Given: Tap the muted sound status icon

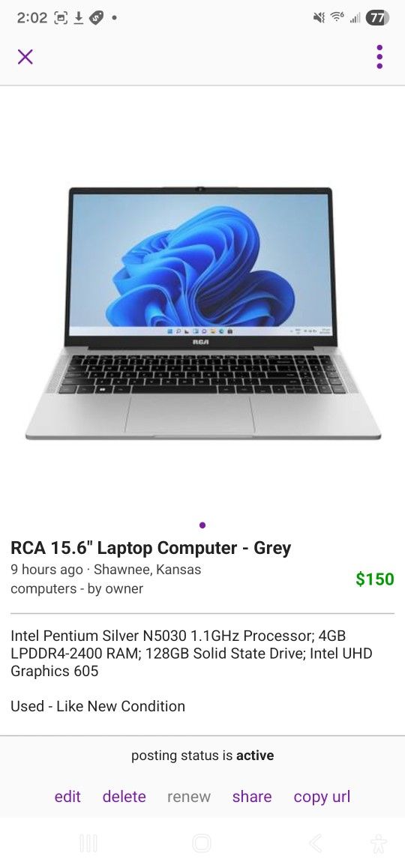Looking at the screenshot, I should click(x=319, y=18).
